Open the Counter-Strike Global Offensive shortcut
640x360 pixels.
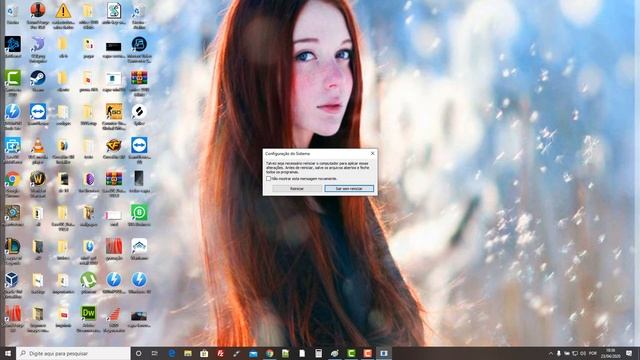pos(114,111)
